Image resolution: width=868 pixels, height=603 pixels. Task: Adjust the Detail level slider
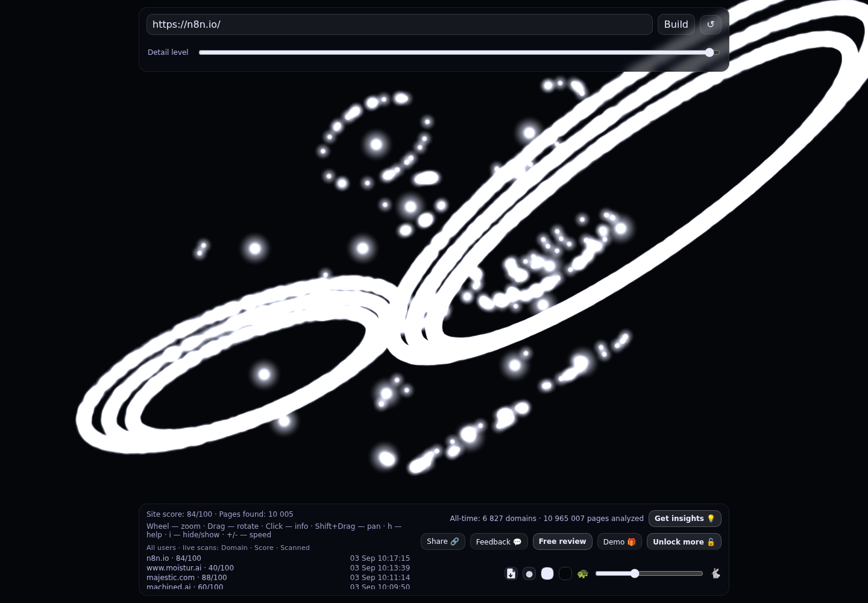[459, 52]
